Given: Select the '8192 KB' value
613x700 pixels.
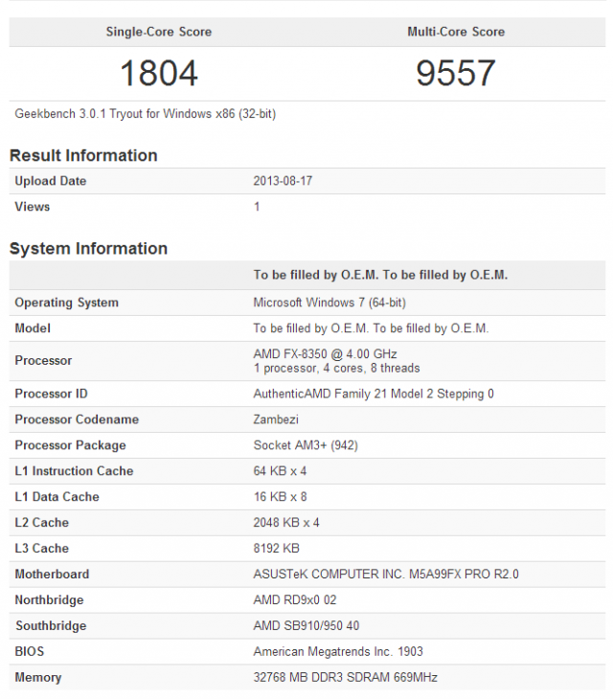Looking at the screenshot, I should tap(277, 548).
